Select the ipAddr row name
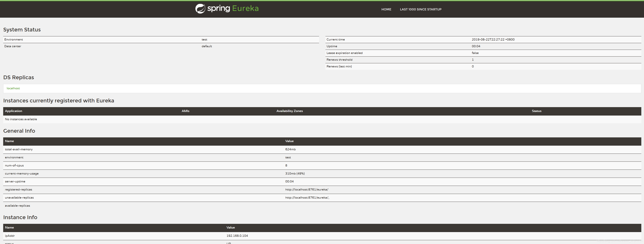644x244 pixels. click(10, 236)
